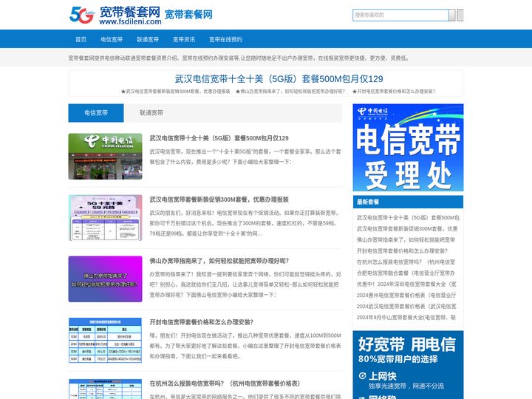Click the ★佛山办宽带指南来了 sub-headline link
The height and width of the screenshot is (399, 532).
pyautogui.click(x=290, y=92)
